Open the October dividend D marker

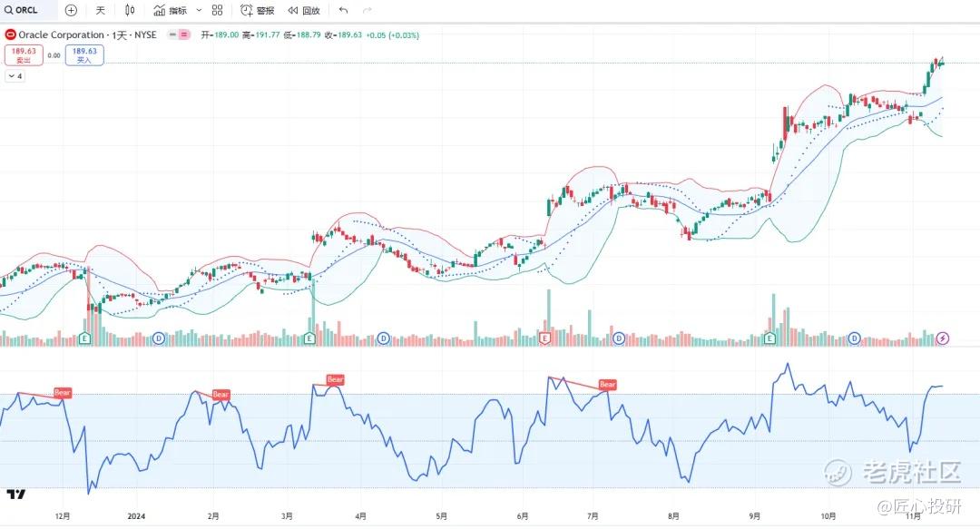point(855,338)
